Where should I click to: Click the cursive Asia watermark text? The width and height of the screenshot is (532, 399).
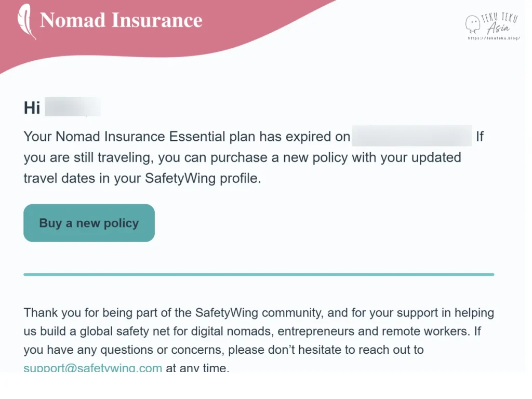(498, 30)
